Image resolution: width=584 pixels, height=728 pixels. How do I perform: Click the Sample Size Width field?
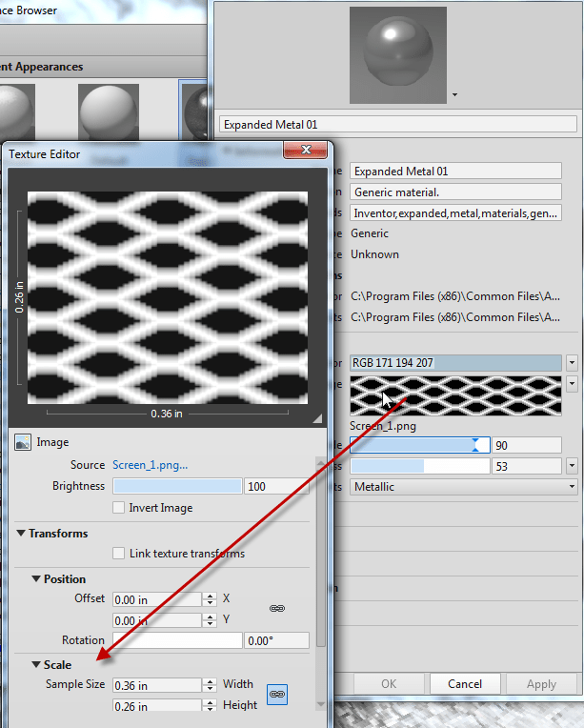(x=157, y=685)
